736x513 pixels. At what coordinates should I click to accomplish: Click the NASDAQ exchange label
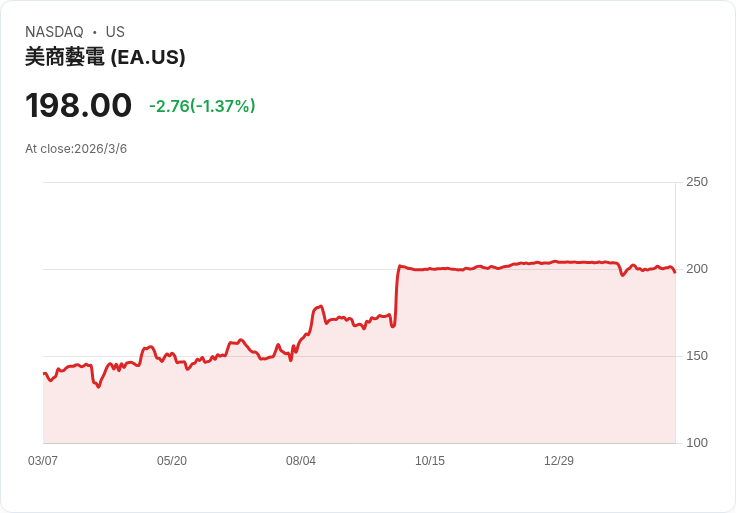pos(54,32)
